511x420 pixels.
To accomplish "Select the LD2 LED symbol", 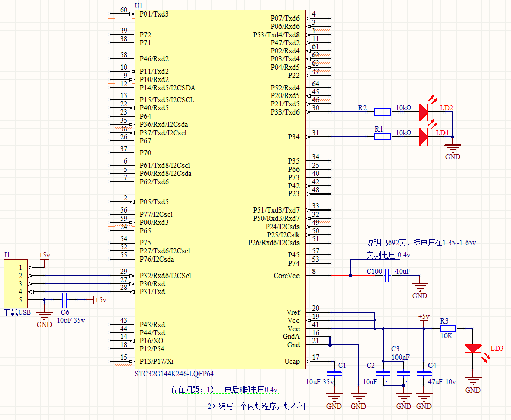I will click(x=424, y=111).
